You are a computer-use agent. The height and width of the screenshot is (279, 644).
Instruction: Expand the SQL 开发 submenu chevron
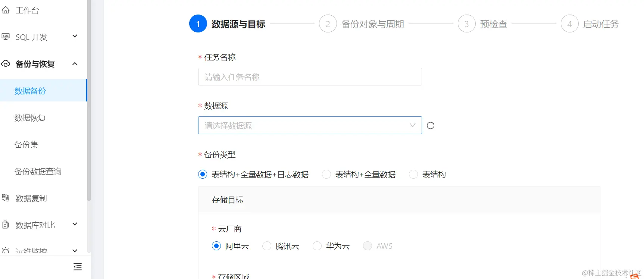[75, 36]
